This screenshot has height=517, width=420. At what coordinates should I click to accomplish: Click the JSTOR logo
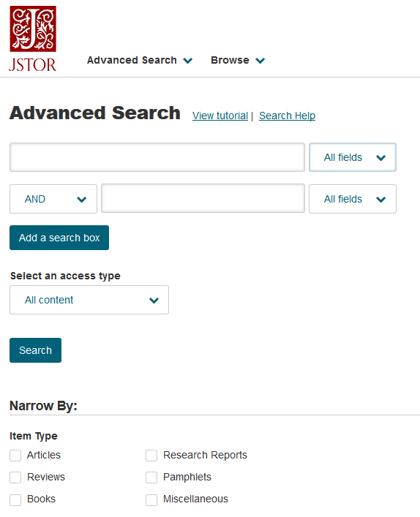click(33, 39)
